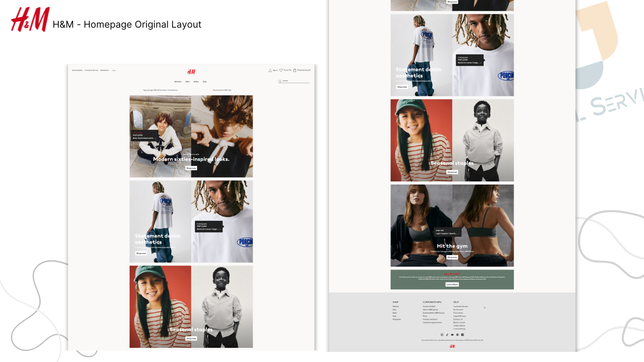Open Find a store in the footer
644x362 pixels.
tap(458, 313)
